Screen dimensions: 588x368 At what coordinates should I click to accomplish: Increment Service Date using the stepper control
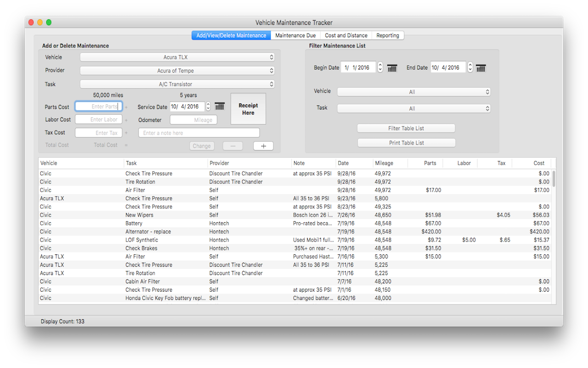point(208,106)
